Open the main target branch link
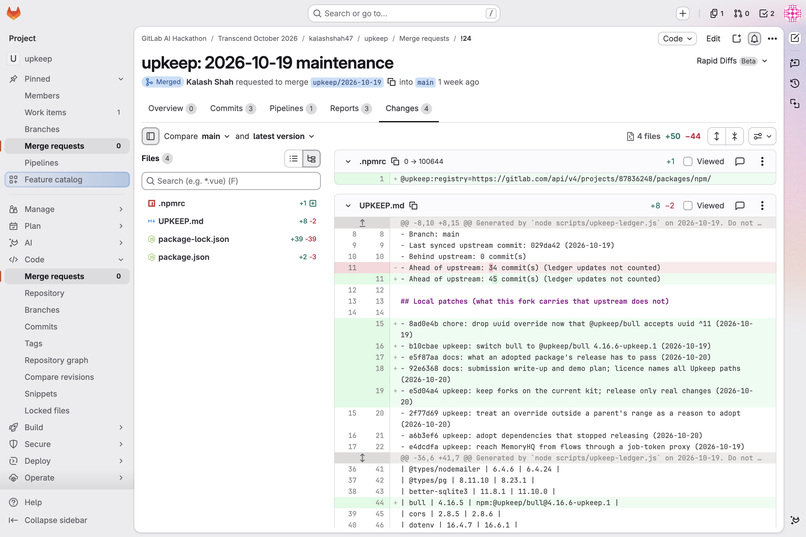 [425, 82]
